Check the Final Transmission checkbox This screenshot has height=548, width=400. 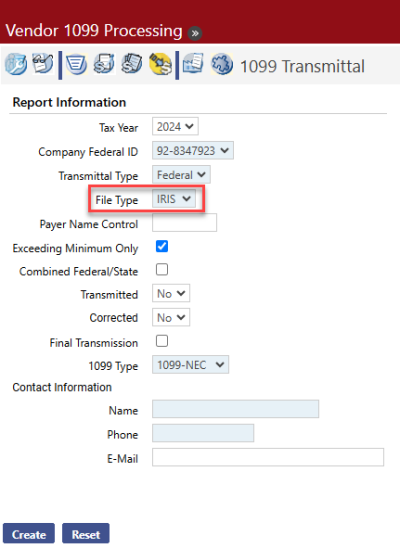click(x=162, y=341)
